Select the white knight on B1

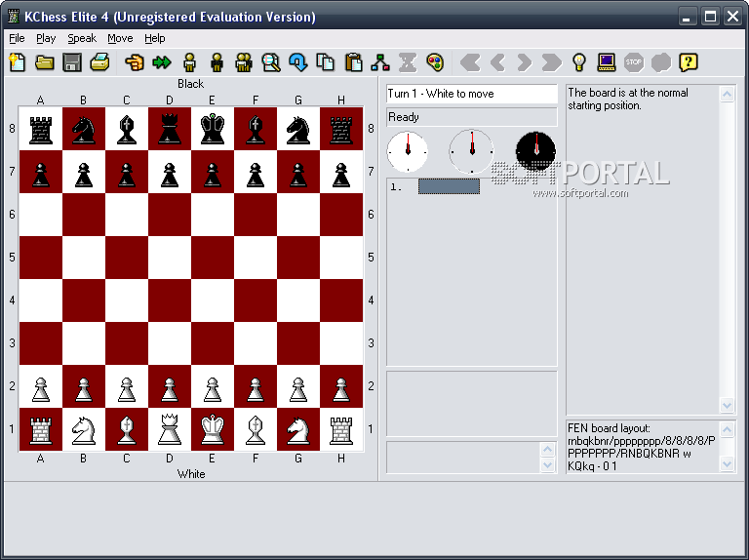click(x=84, y=429)
